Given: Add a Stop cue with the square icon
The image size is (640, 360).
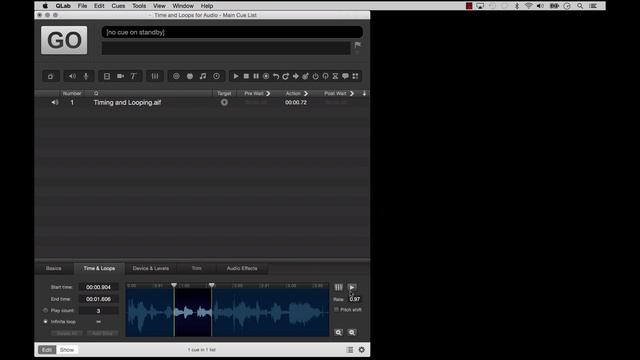Looking at the screenshot, I should click(x=246, y=76).
